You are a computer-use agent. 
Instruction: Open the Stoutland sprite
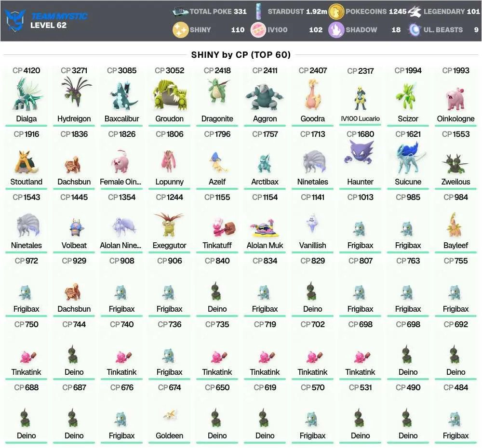tap(26, 162)
